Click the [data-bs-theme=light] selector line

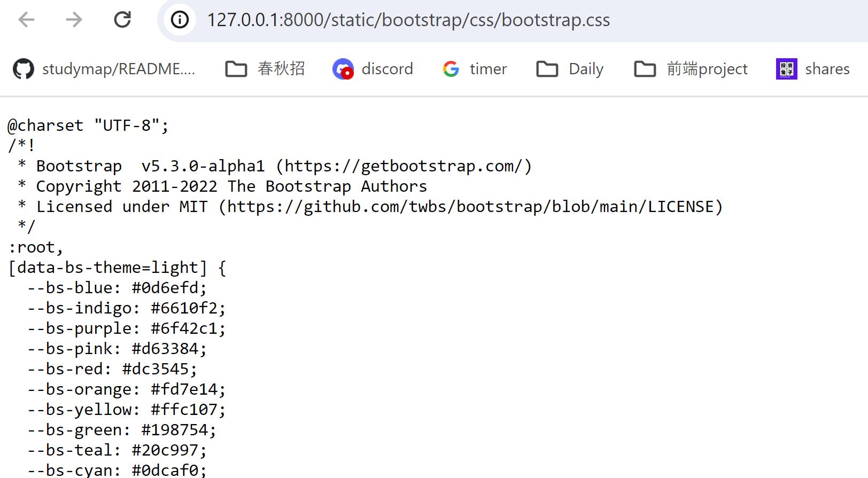[117, 268]
